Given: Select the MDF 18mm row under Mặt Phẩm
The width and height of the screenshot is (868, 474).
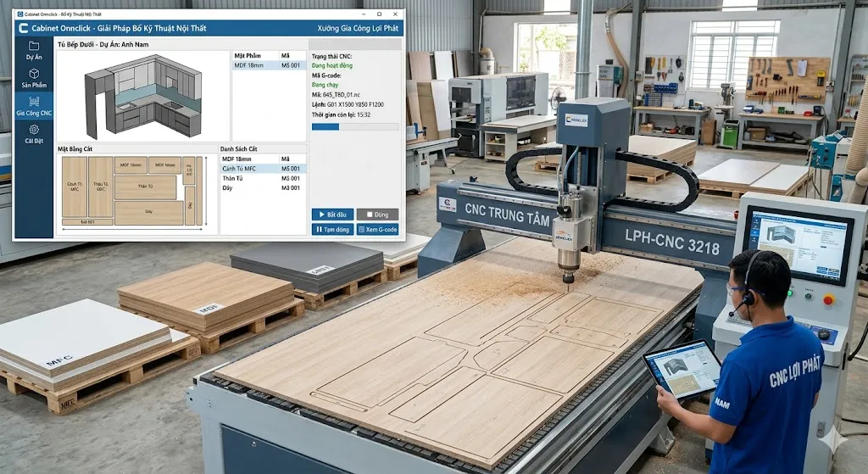Looking at the screenshot, I should click(269, 65).
